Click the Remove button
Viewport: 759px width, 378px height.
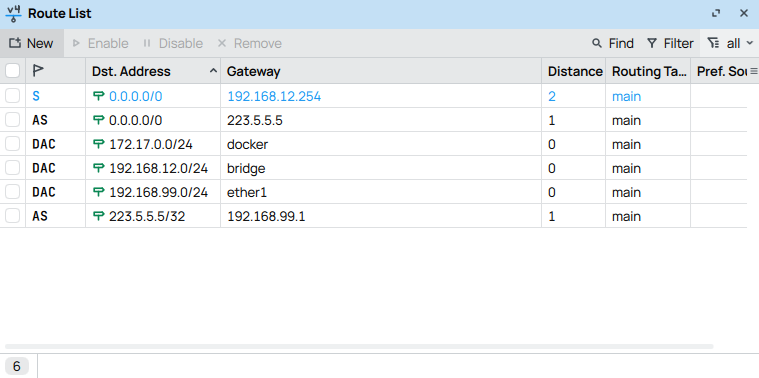[x=249, y=43]
